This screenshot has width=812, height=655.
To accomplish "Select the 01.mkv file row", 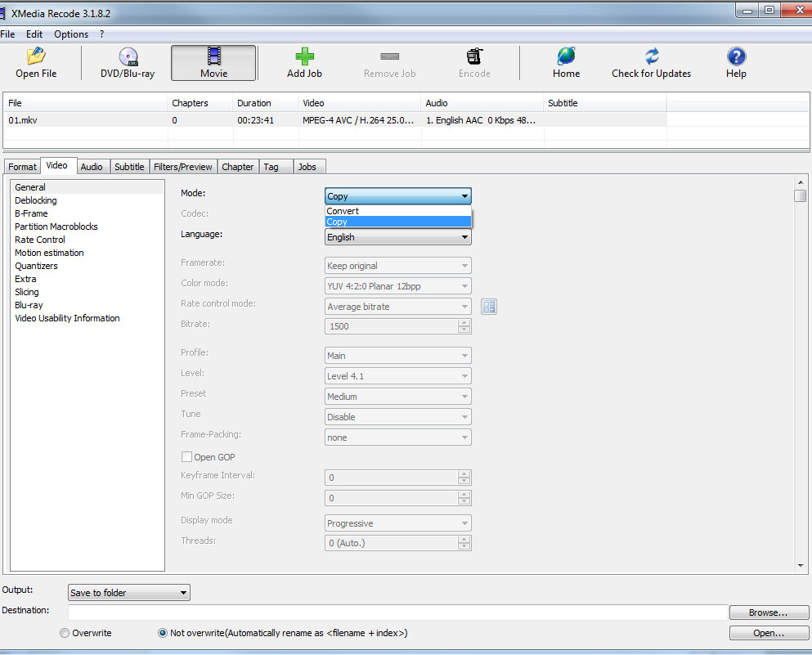I will click(334, 120).
